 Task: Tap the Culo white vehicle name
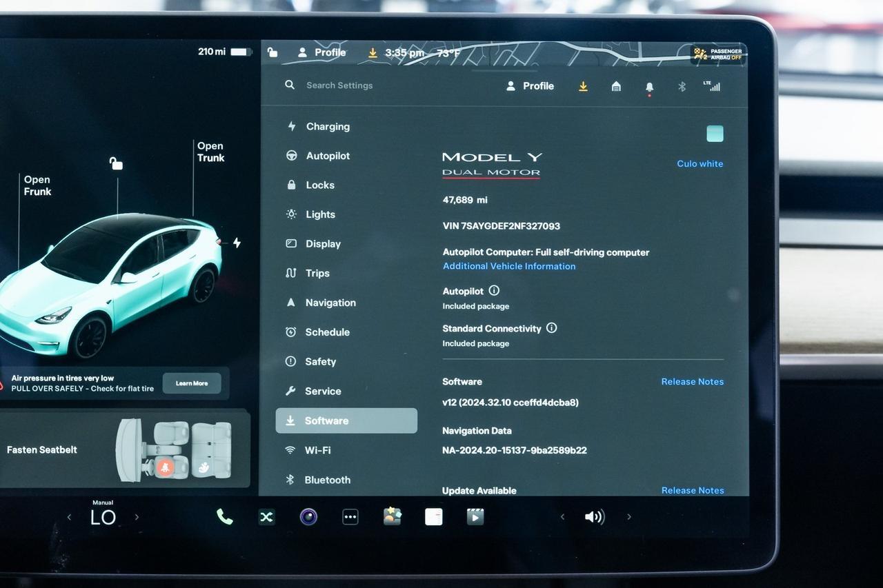700,164
